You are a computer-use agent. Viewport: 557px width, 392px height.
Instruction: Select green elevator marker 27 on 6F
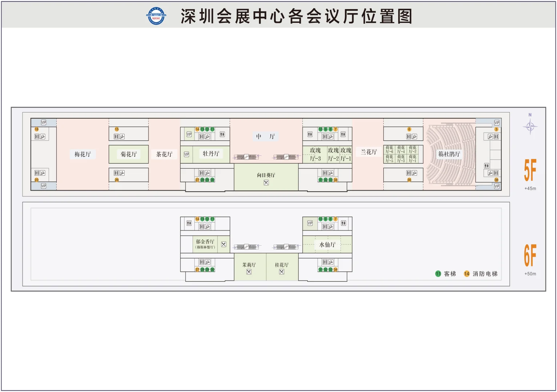(197, 270)
